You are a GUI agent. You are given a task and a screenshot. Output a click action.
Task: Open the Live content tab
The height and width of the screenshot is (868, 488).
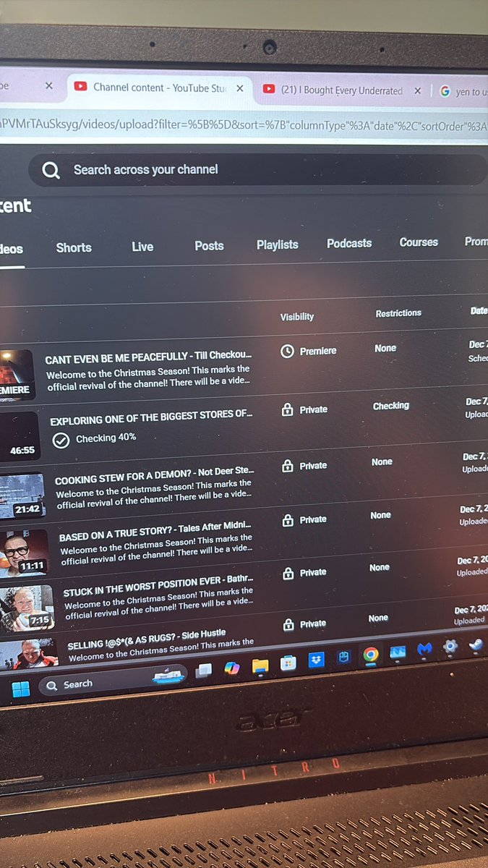[x=142, y=247]
